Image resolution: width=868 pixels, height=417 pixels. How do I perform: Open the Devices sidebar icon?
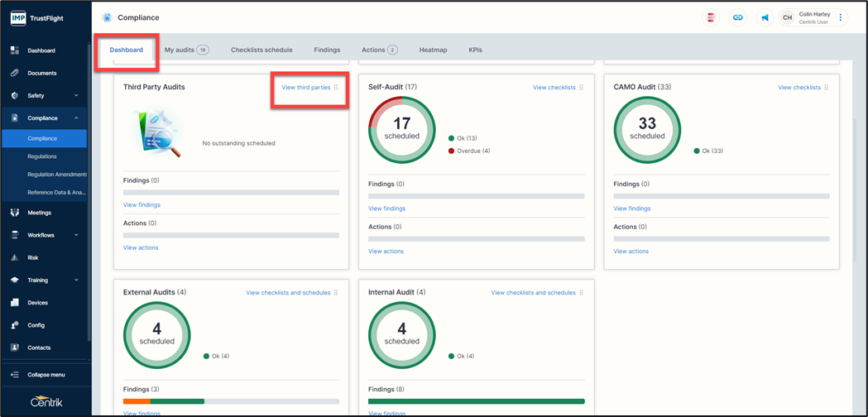coord(16,303)
